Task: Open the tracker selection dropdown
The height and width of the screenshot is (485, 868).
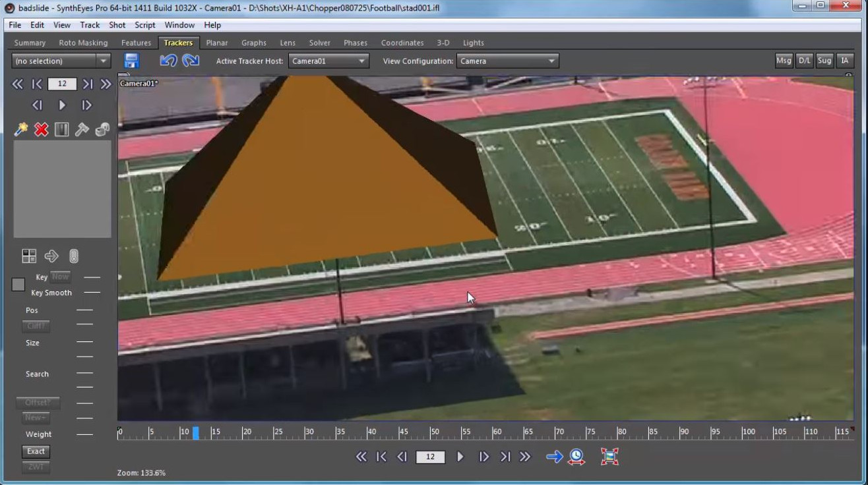Action: point(61,61)
